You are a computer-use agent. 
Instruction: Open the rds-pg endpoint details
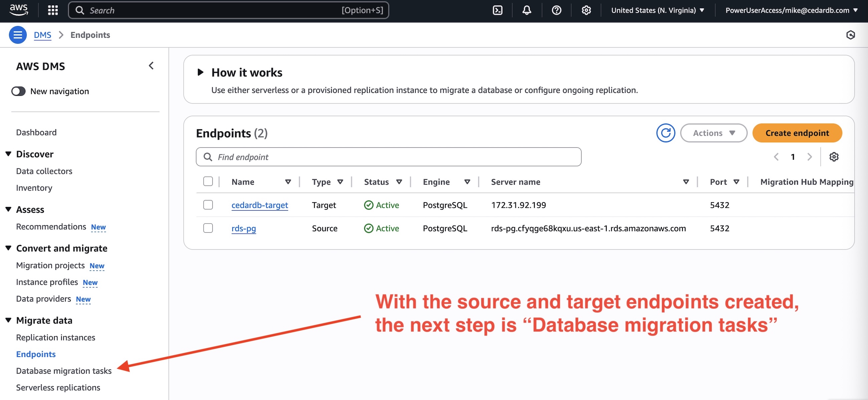tap(244, 228)
